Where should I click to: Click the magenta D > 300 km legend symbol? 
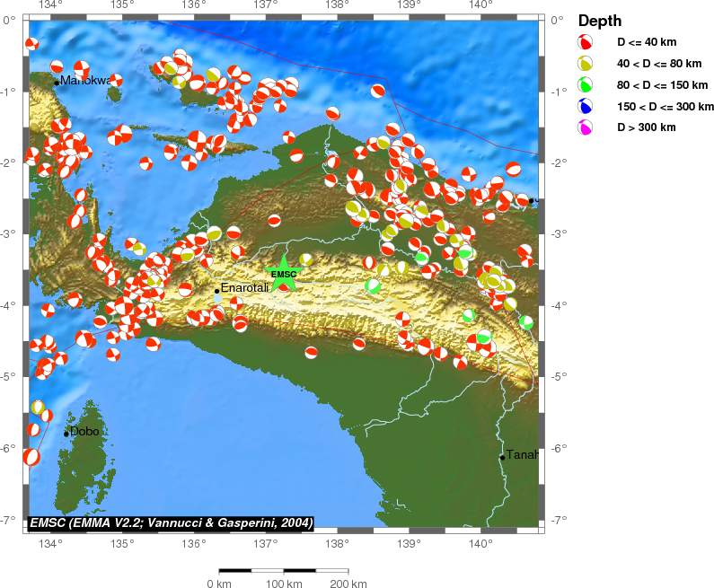586,128
